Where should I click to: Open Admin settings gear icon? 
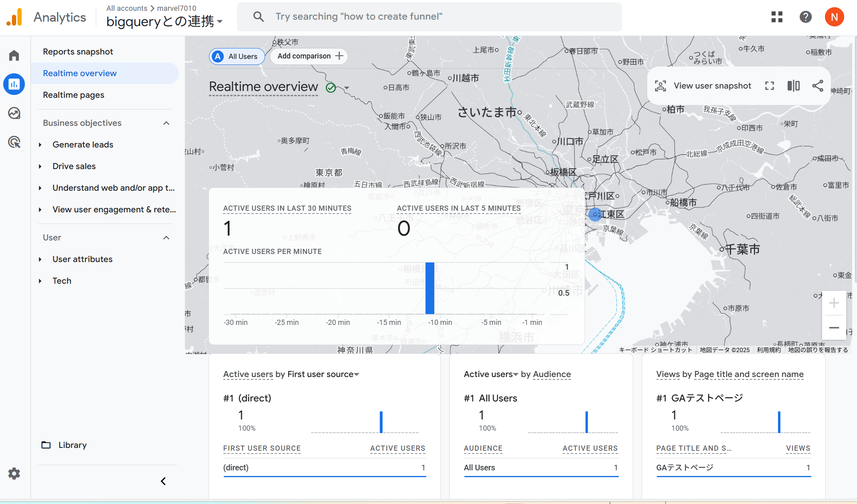click(14, 474)
